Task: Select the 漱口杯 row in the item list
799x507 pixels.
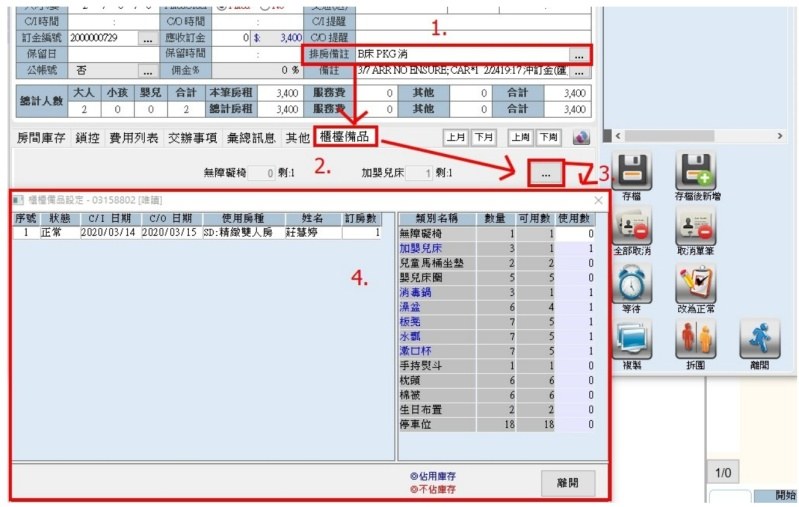Action: coord(496,351)
